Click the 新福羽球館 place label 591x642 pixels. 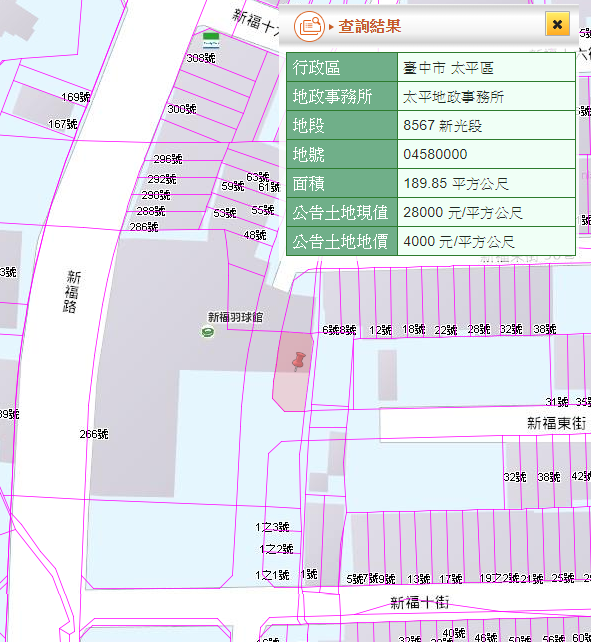pyautogui.click(x=235, y=317)
